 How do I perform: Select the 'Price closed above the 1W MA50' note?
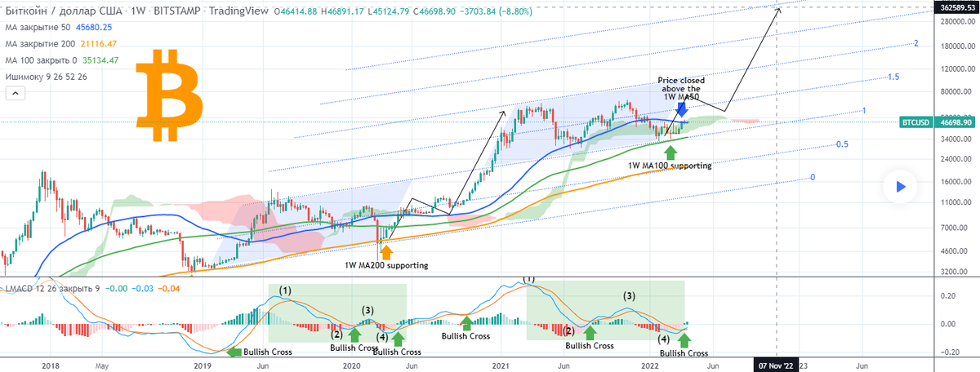tap(681, 89)
